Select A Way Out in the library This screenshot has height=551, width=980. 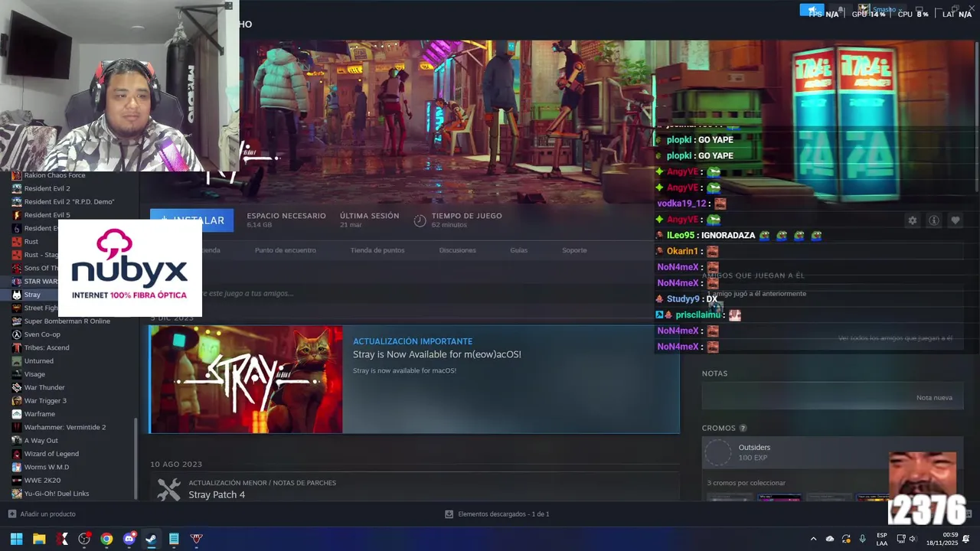41,441
